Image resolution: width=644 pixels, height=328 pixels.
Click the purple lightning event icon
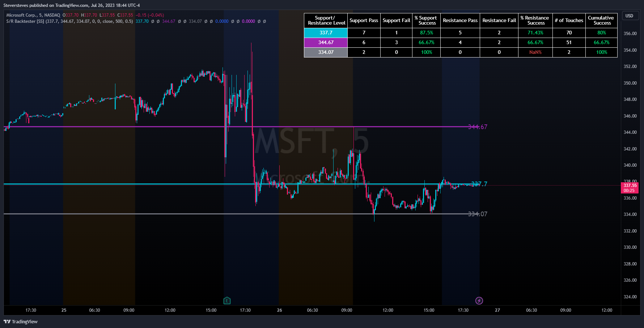pos(479,301)
